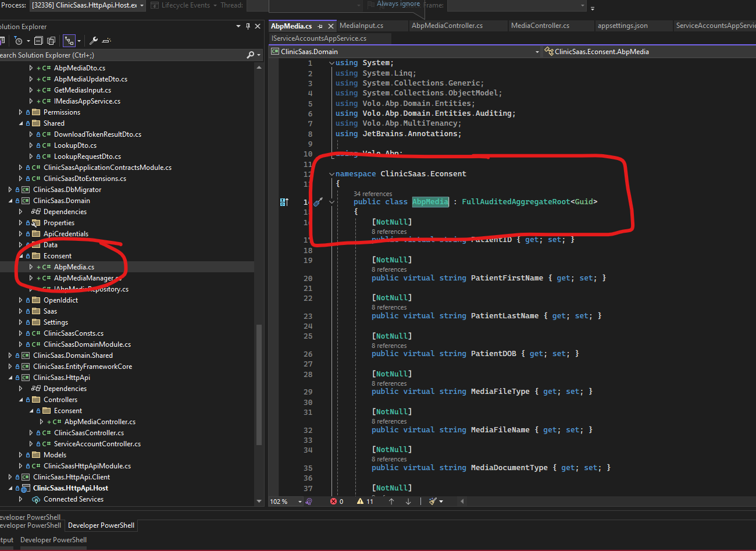Navigate to next issue with down arrow
The height and width of the screenshot is (551, 756).
coord(408,502)
